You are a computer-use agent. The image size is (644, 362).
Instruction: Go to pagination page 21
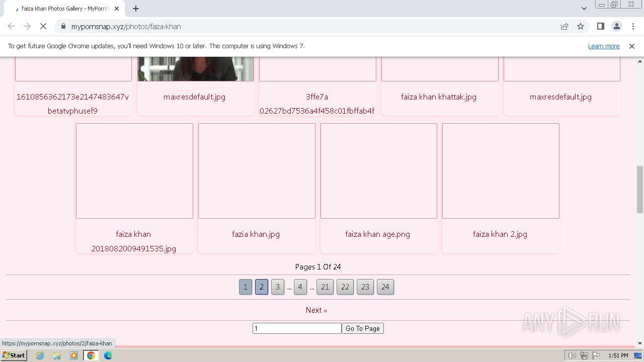325,287
